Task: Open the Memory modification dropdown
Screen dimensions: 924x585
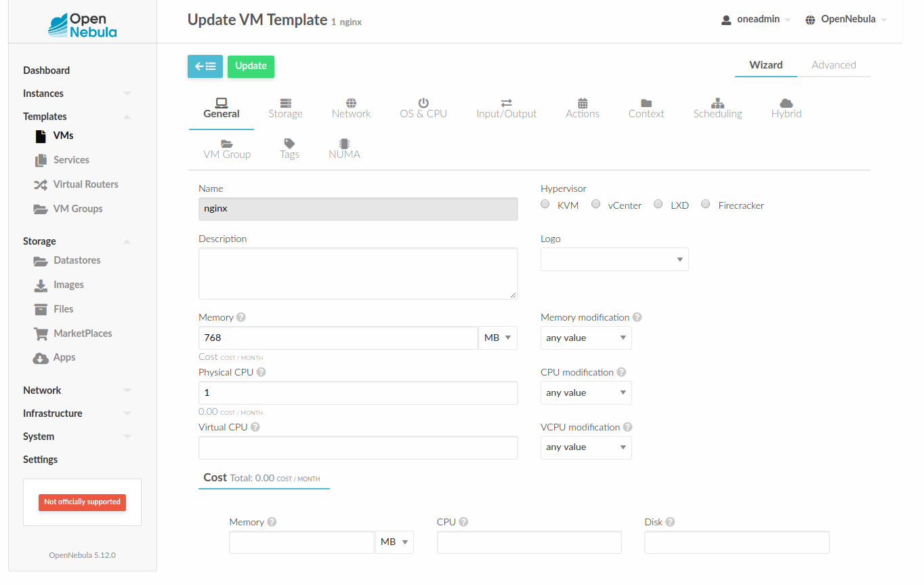Action: coord(586,338)
